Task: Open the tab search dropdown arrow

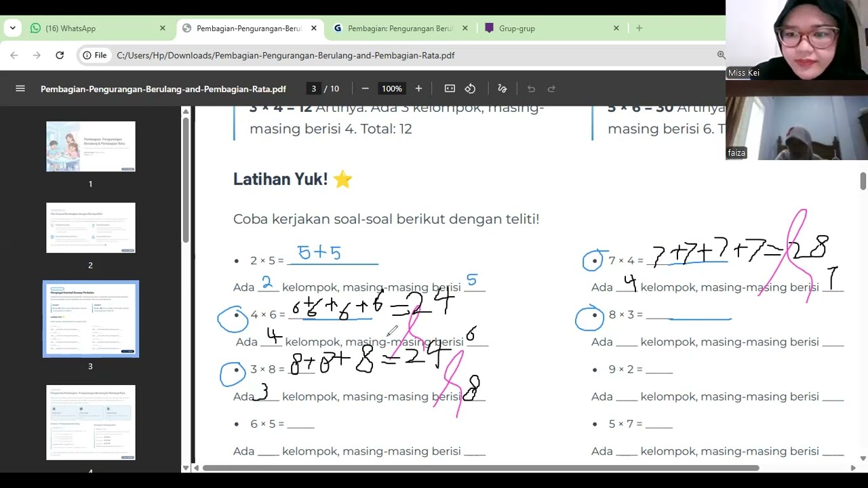Action: tap(13, 28)
